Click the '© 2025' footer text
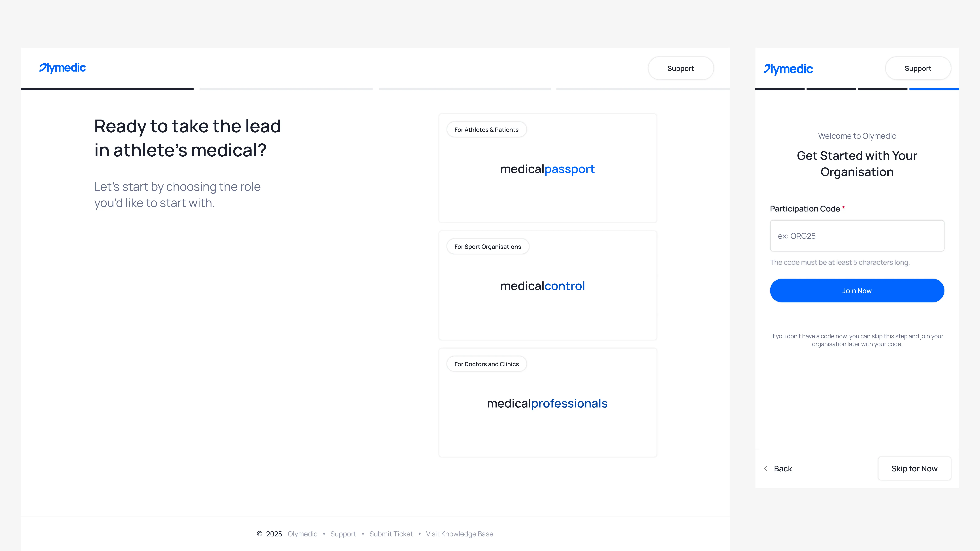The image size is (980, 551). 269,534
